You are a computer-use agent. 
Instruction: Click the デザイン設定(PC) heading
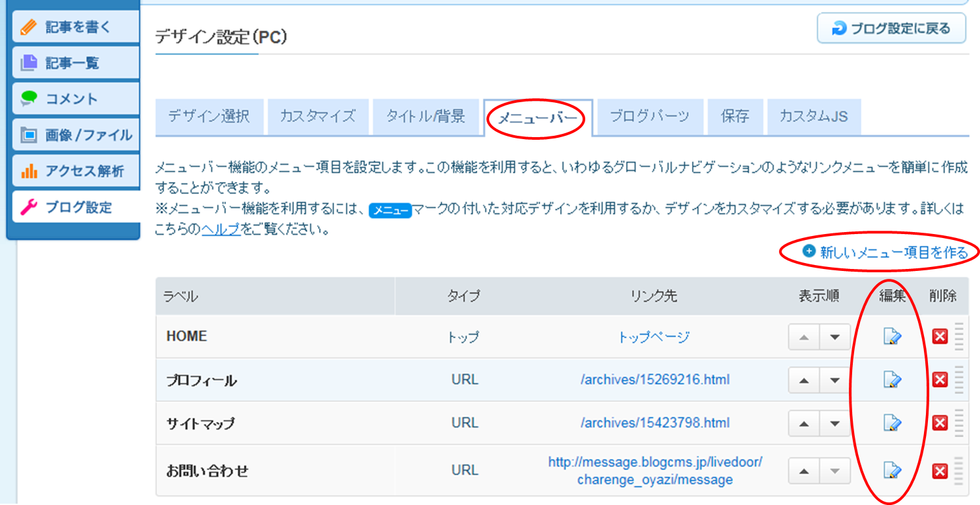click(221, 37)
